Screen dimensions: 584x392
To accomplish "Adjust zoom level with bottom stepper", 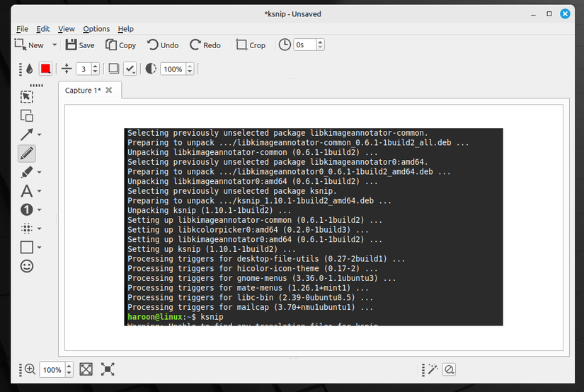I will pyautogui.click(x=69, y=369).
